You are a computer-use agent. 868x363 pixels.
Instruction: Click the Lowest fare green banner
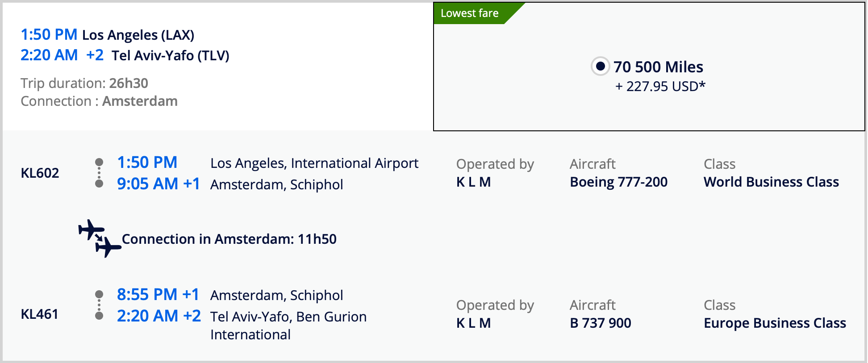[x=469, y=13]
